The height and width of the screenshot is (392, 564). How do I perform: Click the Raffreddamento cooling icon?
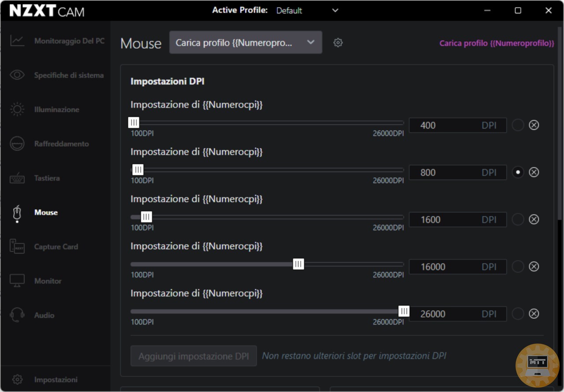(17, 144)
